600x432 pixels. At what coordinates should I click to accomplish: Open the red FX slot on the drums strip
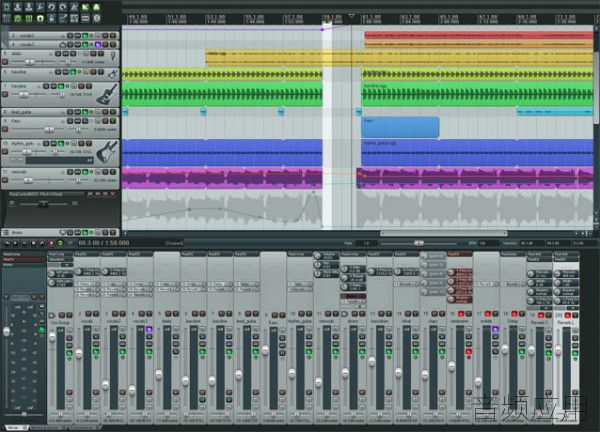(353, 296)
